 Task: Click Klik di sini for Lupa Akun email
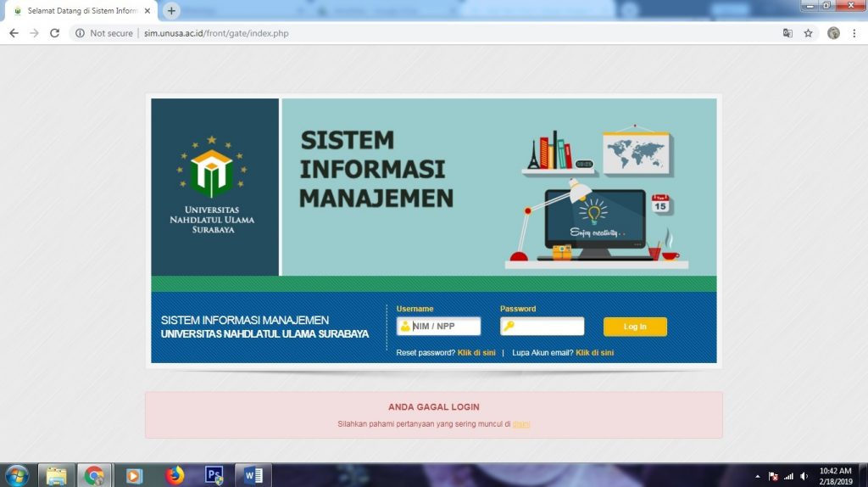[x=594, y=352]
